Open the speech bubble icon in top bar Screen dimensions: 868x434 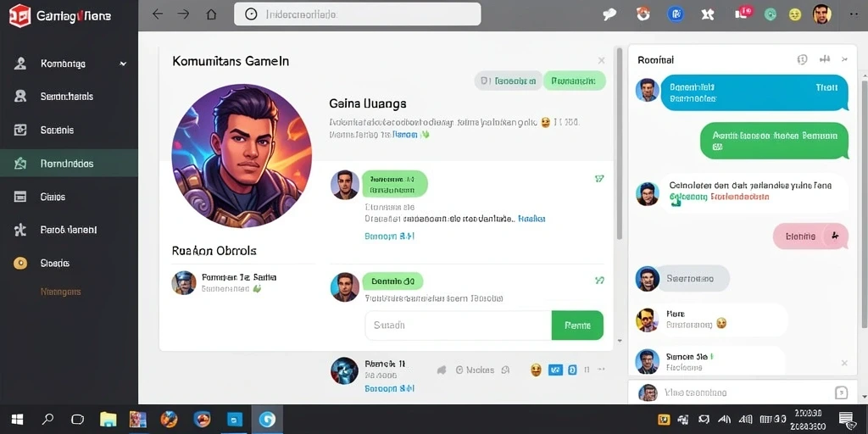[x=609, y=15]
